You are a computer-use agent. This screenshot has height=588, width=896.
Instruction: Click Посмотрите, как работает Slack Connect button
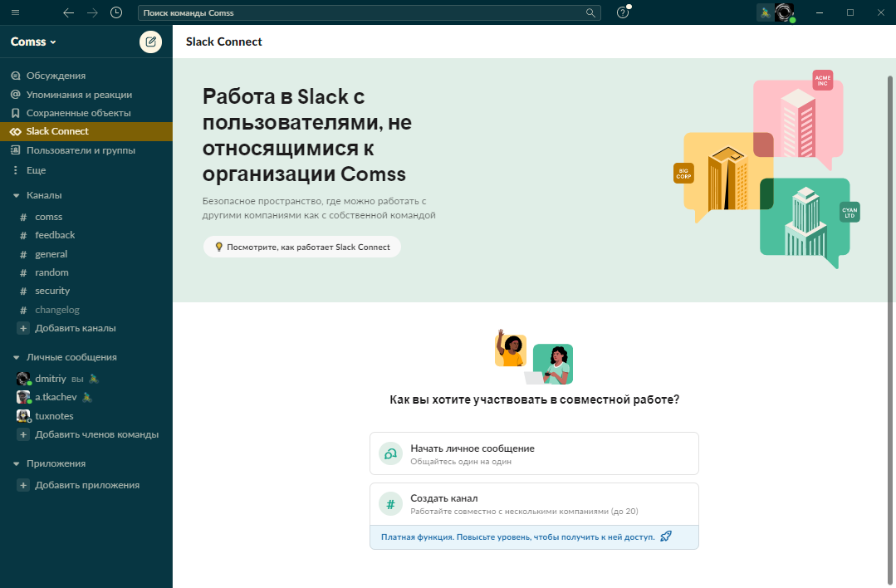pyautogui.click(x=301, y=247)
